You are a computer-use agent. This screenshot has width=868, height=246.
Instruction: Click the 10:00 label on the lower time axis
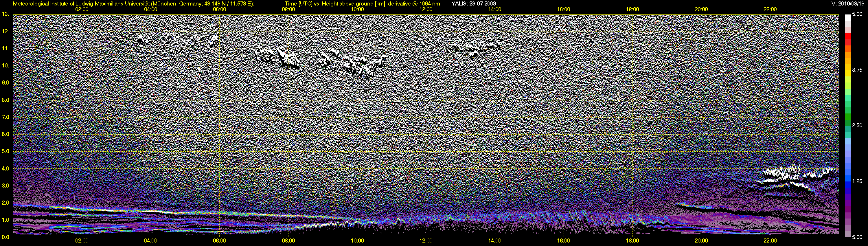(x=357, y=241)
